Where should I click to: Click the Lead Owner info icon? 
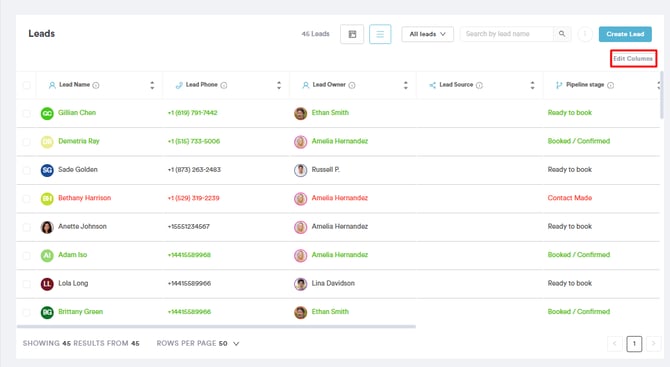coord(352,85)
